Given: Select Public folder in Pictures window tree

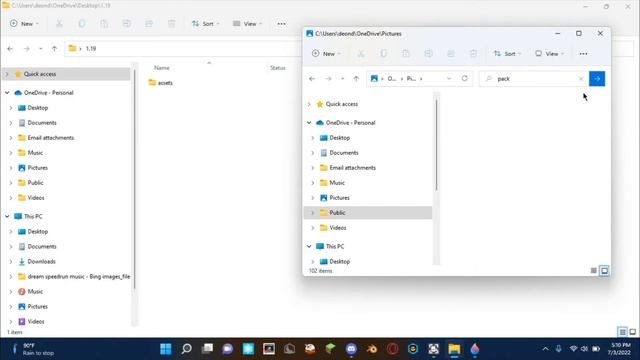Looking at the screenshot, I should [x=368, y=213].
